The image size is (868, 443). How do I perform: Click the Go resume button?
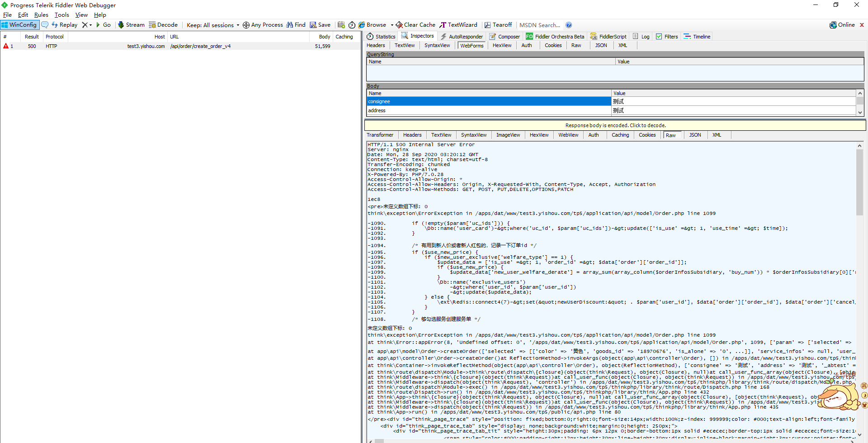104,25
